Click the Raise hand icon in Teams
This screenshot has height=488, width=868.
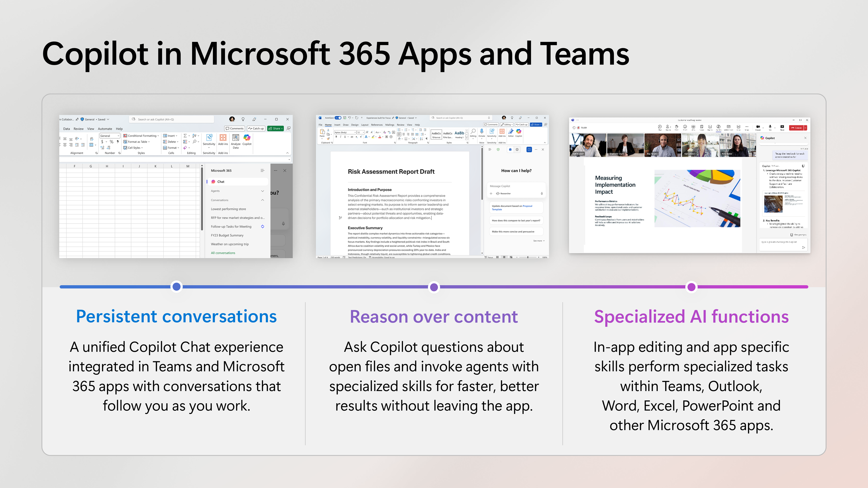pyautogui.click(x=677, y=127)
